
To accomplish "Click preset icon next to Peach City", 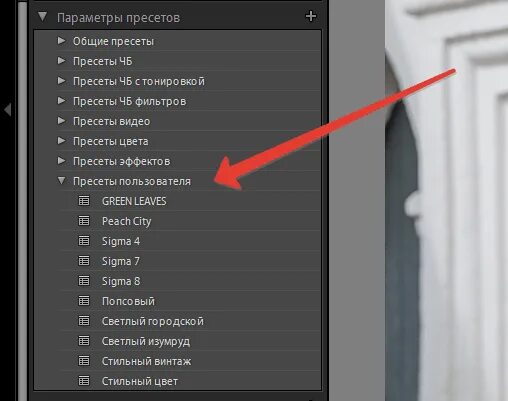I will click(84, 221).
